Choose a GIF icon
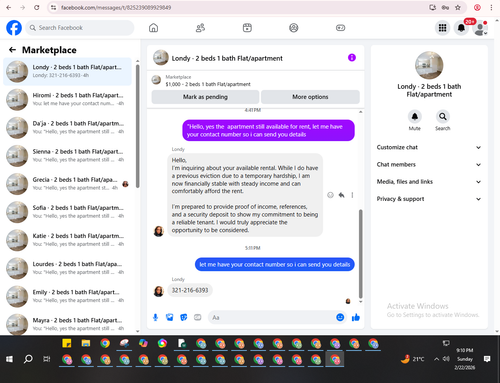The width and height of the screenshot is (500, 383). pos(198,317)
